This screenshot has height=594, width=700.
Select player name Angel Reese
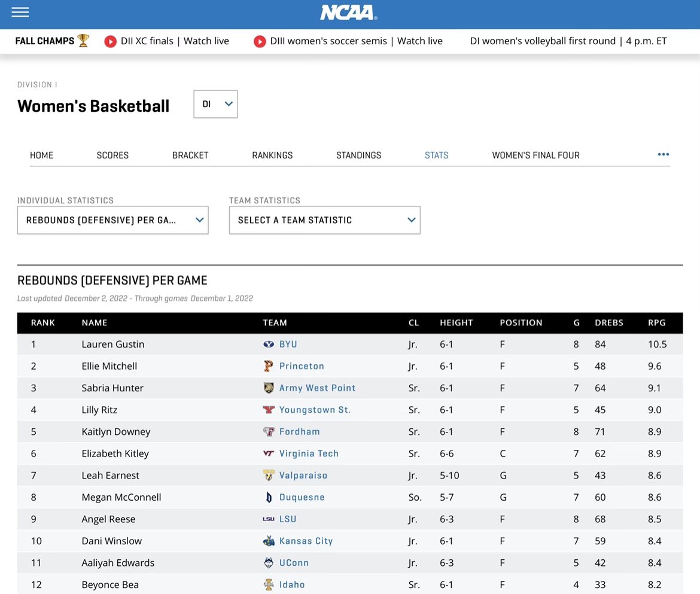click(108, 519)
